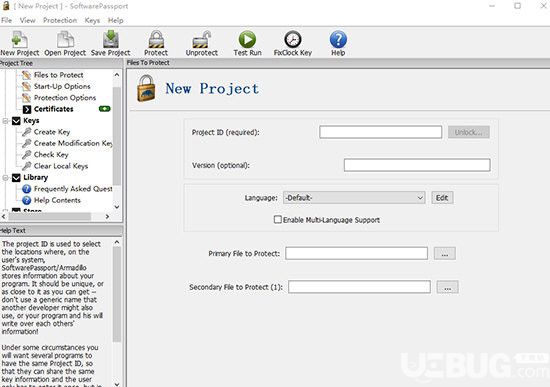Click the Edit language button
550x387 pixels.
[442, 198]
